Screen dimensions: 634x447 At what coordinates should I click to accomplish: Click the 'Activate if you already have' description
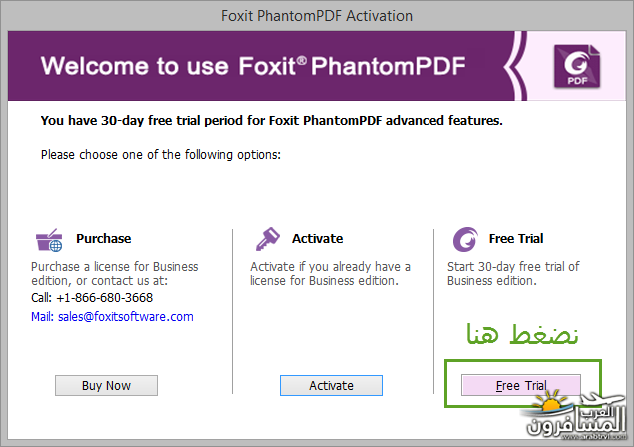330,274
